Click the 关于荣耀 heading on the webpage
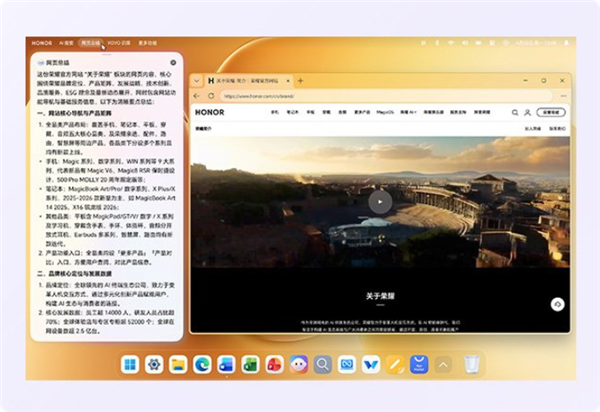The image size is (600, 412). pos(380,296)
